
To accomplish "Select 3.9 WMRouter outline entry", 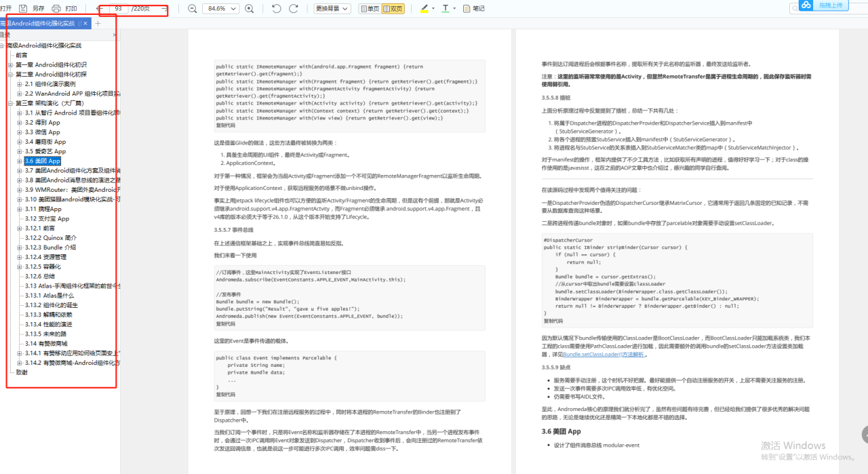I will 73,190.
